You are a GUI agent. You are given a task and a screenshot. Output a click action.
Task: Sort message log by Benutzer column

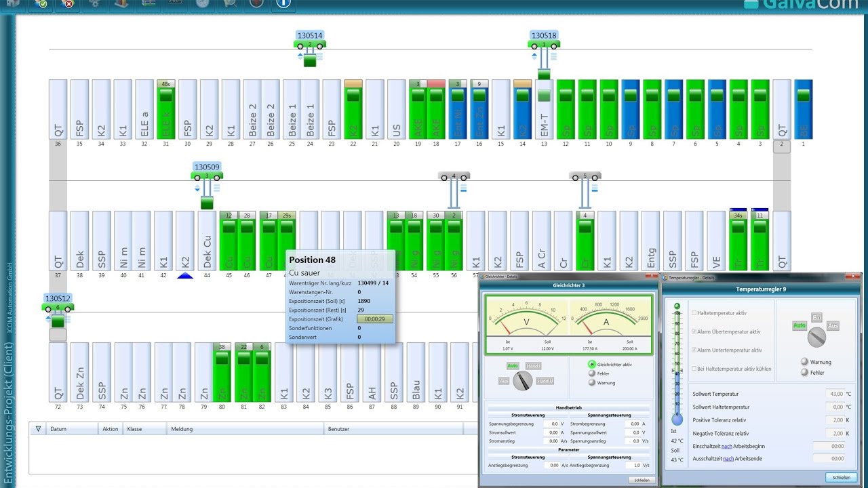pyautogui.click(x=393, y=428)
